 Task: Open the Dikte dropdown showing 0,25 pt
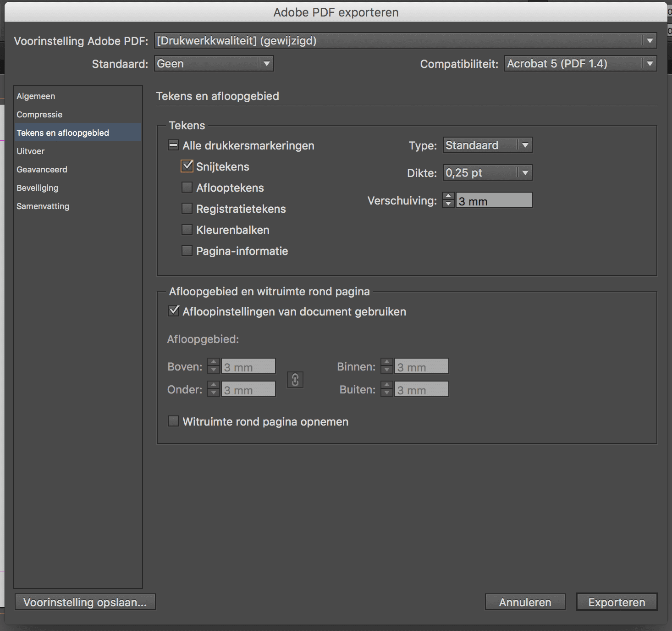(524, 172)
